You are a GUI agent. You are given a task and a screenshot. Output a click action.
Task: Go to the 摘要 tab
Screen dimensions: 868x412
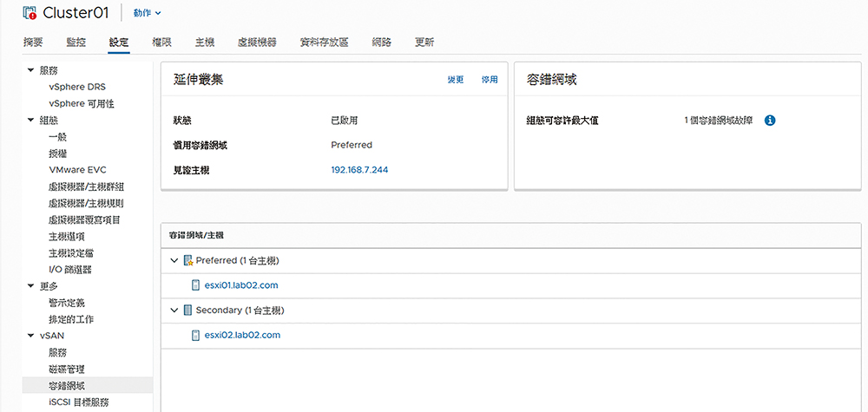pos(33,42)
